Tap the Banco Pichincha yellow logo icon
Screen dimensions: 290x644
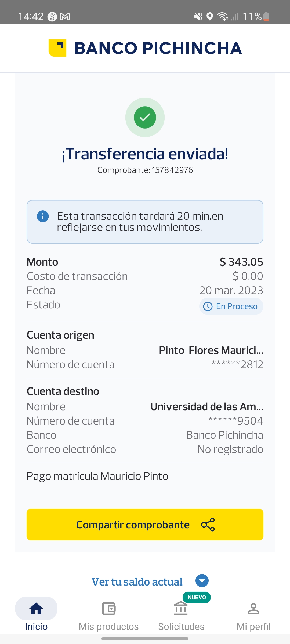[57, 48]
